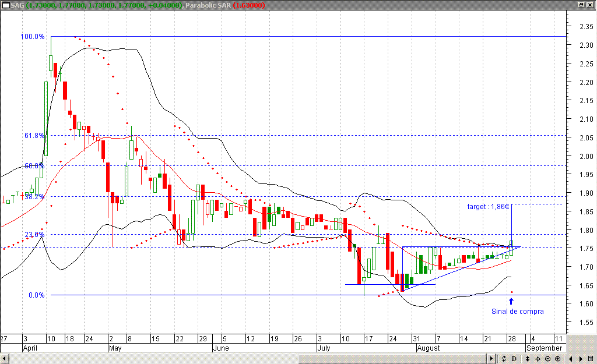Click the September month label
Viewport: 597px width, 364px height.
point(544,348)
